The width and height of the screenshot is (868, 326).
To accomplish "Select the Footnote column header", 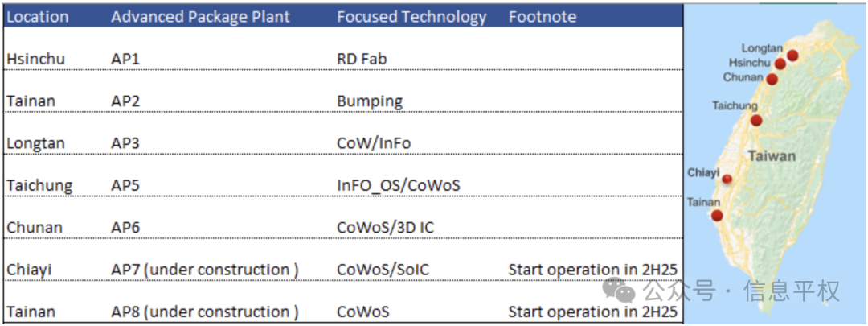I will [542, 17].
